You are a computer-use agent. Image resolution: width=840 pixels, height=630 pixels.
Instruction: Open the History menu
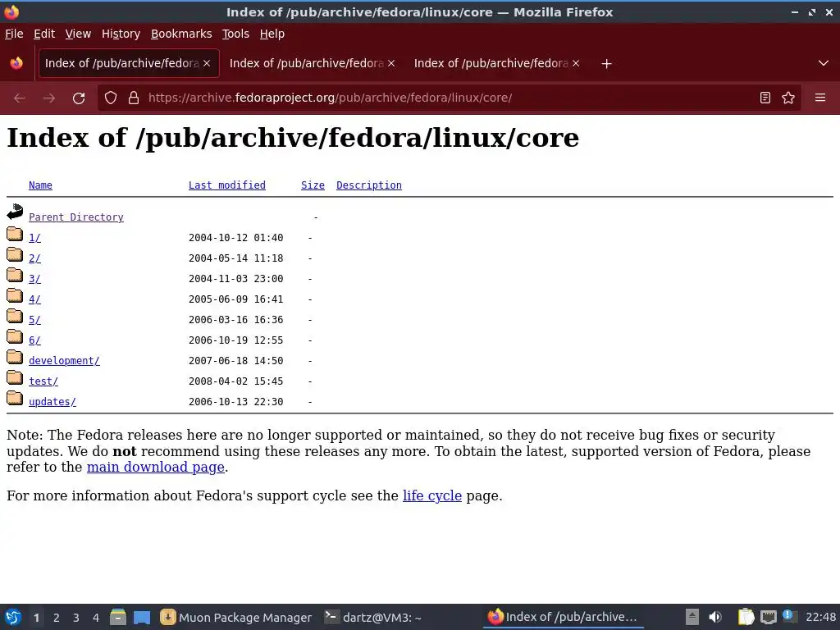coord(121,34)
